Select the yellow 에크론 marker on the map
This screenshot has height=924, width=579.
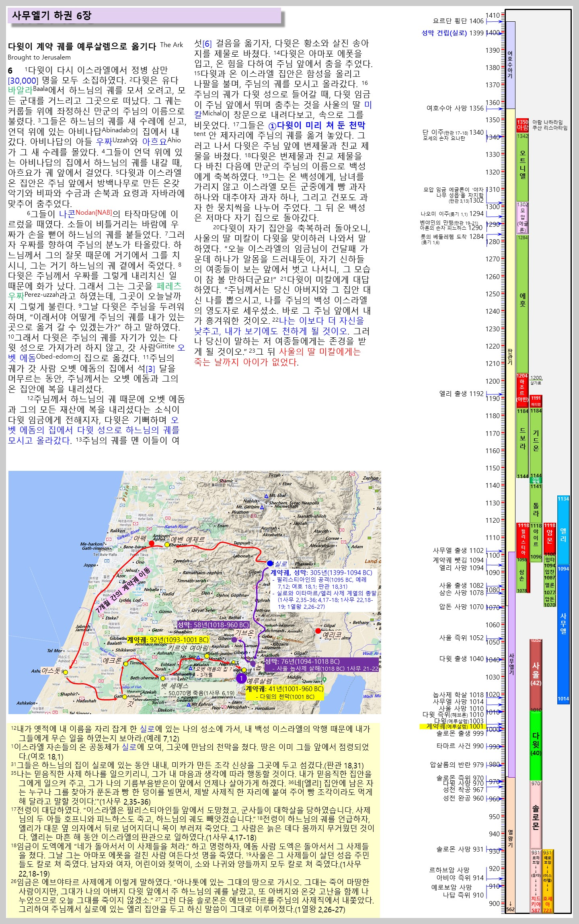click(x=125, y=663)
